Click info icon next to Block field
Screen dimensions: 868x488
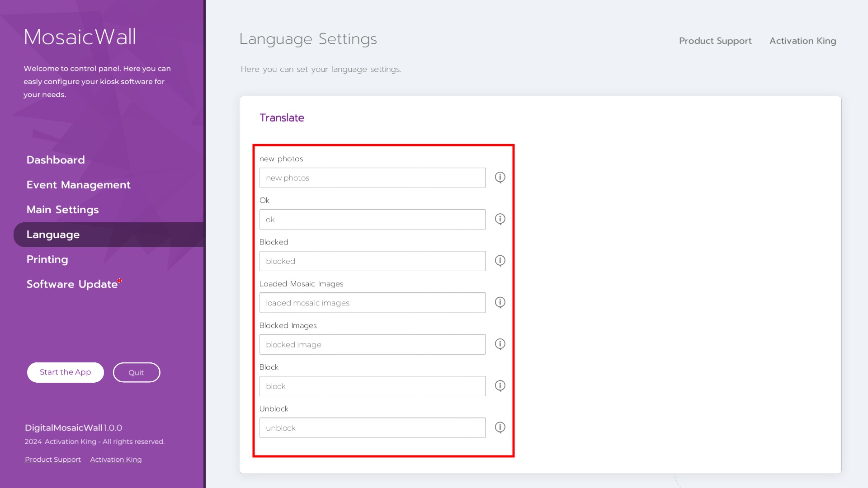500,385
